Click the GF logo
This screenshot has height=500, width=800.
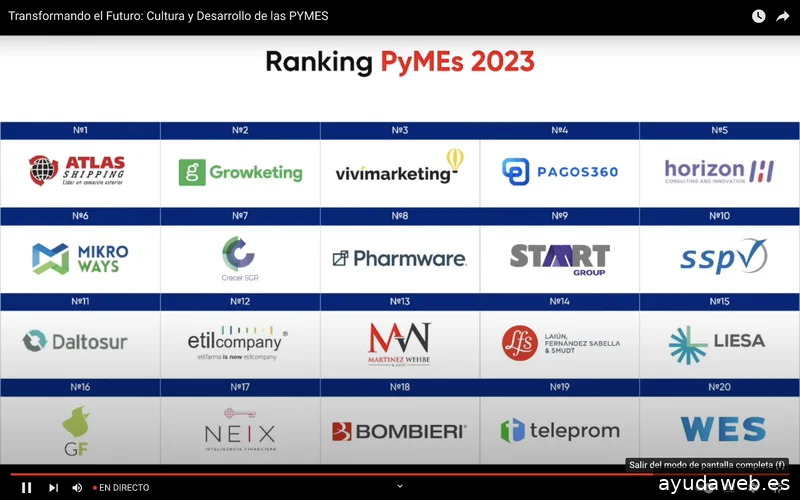76,431
